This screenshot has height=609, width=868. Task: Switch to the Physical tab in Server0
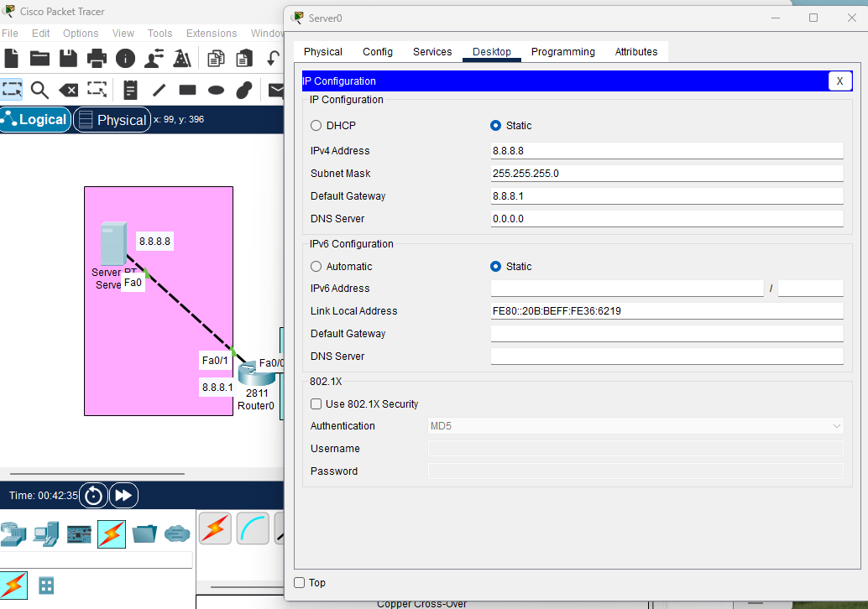pos(322,52)
